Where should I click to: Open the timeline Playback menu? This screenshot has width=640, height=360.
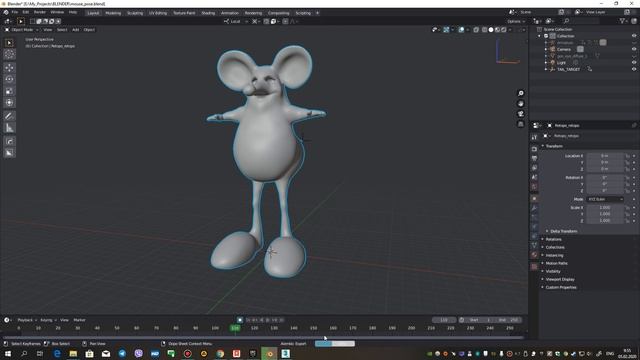click(x=27, y=320)
